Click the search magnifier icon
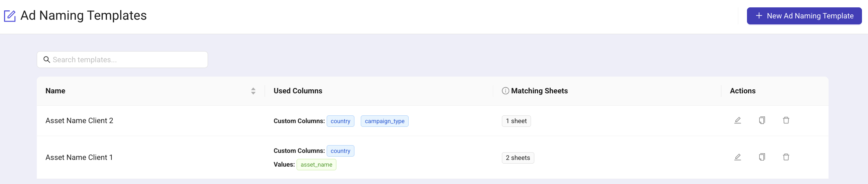The height and width of the screenshot is (184, 868). pos(47,60)
